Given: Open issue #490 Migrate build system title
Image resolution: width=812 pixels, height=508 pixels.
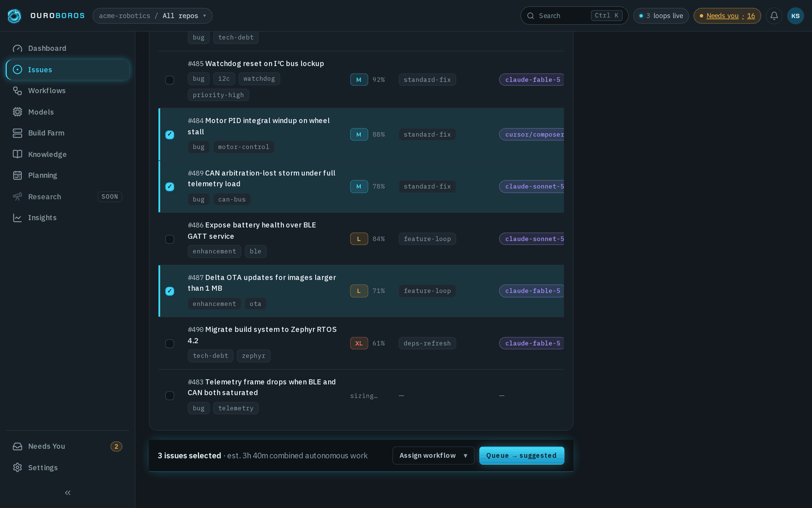Looking at the screenshot, I should 262,335.
